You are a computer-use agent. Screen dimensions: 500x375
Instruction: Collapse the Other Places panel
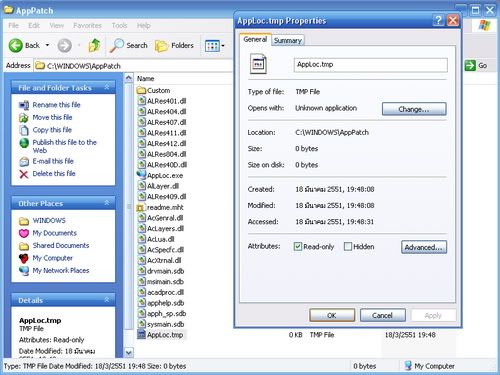click(x=107, y=203)
